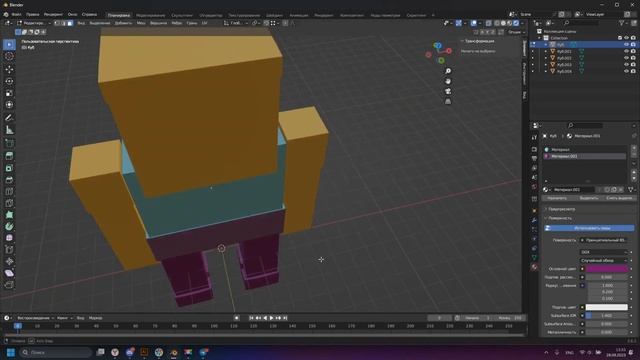
Task: Open the Добавить menu in viewport header
Action: pyautogui.click(x=123, y=23)
